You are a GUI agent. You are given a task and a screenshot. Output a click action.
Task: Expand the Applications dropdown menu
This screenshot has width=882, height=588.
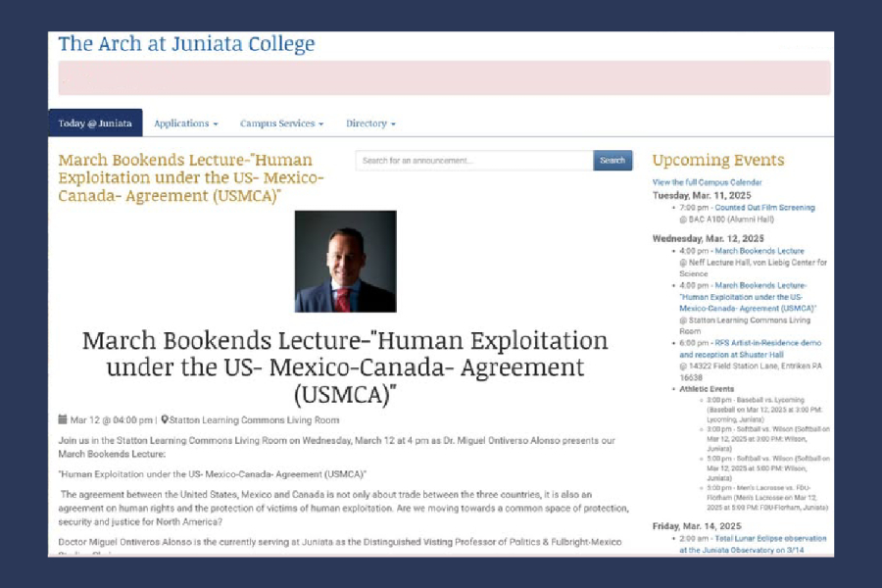[185, 123]
